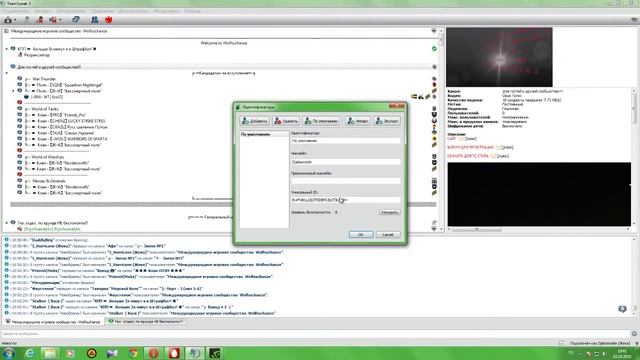
Task: Select the По умолчанию entry in identities list
Action: [264, 134]
